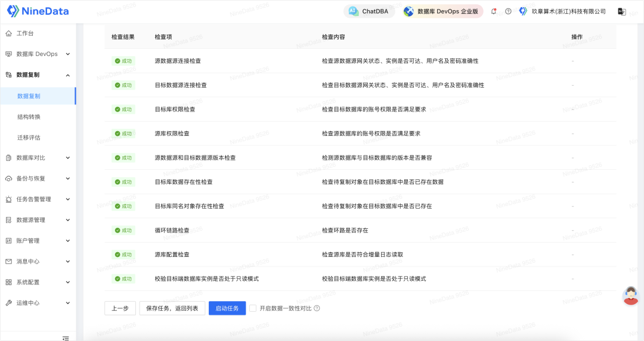Collapse the sidebar with the fold icon

[x=66, y=337]
